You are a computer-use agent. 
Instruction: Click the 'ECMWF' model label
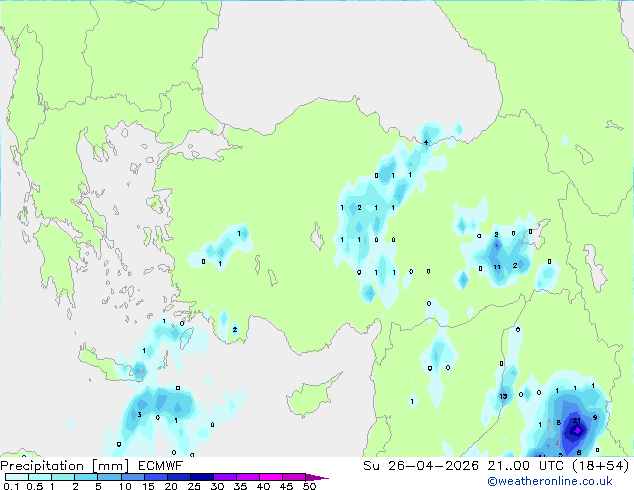pyautogui.click(x=161, y=466)
